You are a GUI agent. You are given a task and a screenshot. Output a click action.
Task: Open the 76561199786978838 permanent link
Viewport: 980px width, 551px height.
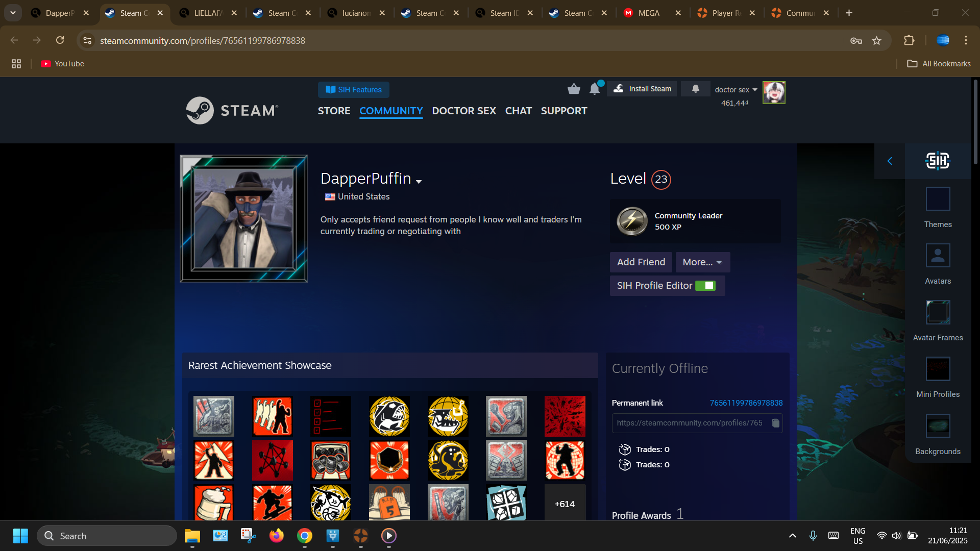746,403
